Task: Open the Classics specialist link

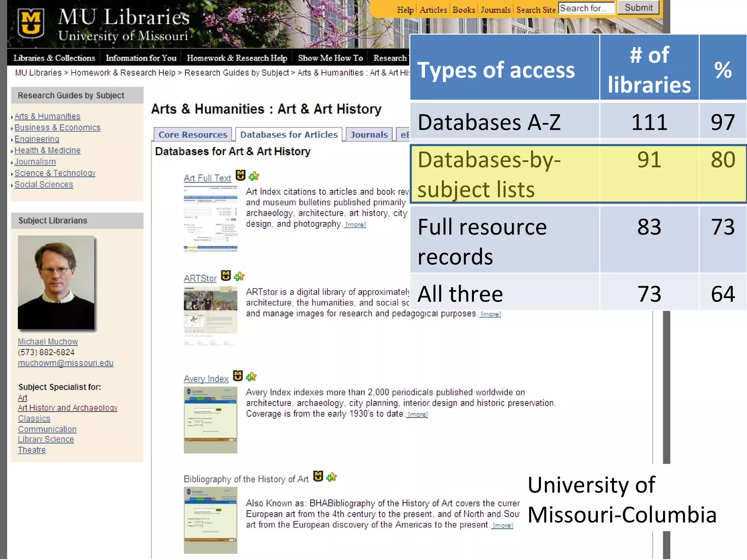Action: pyautogui.click(x=34, y=419)
